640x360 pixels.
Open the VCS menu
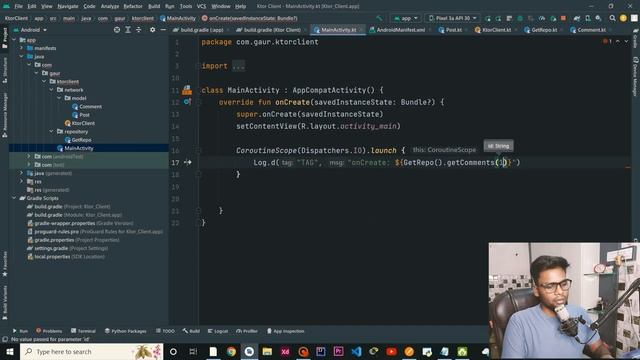click(x=202, y=6)
